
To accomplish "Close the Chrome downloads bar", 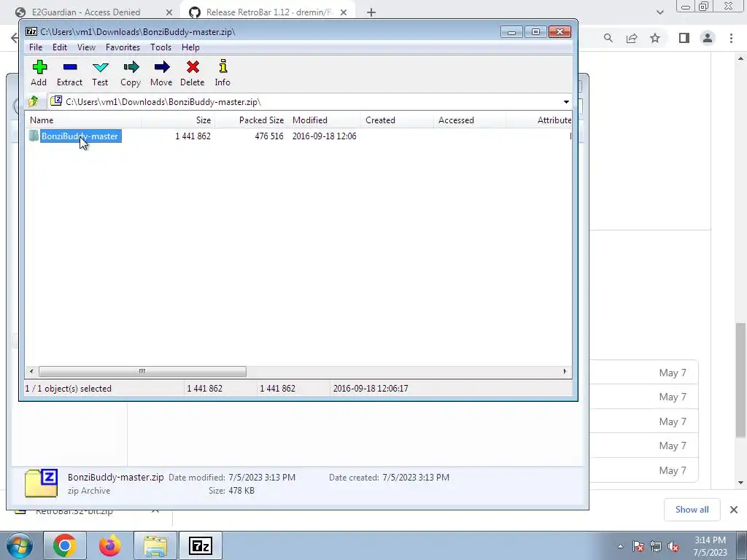I will pyautogui.click(x=734, y=510).
